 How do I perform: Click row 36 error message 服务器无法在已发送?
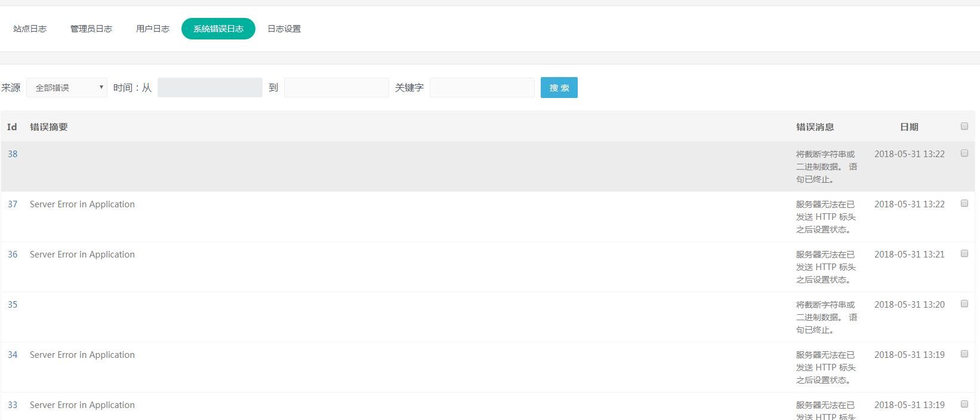click(826, 267)
